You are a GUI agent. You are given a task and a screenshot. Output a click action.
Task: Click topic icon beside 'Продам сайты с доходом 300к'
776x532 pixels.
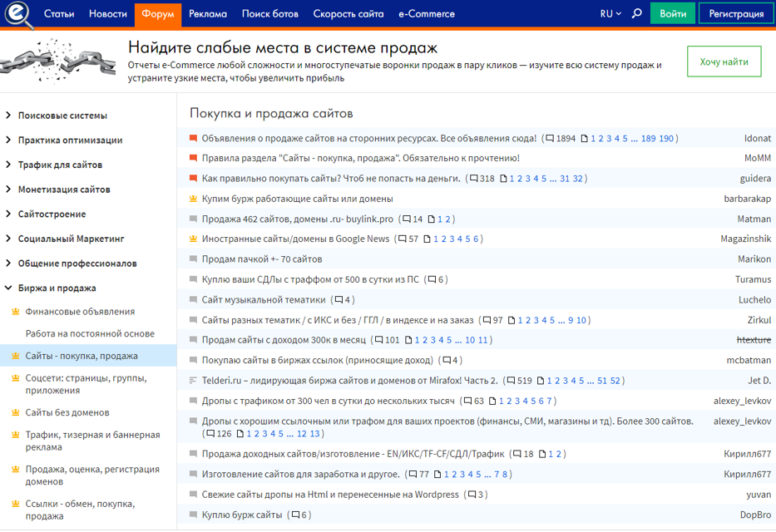194,340
